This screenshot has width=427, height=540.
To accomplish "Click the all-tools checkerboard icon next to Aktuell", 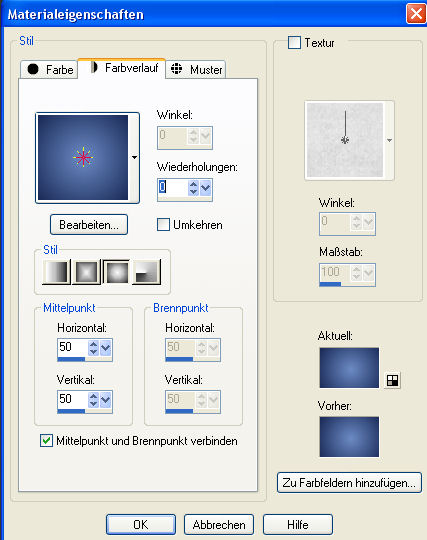I will pyautogui.click(x=393, y=380).
